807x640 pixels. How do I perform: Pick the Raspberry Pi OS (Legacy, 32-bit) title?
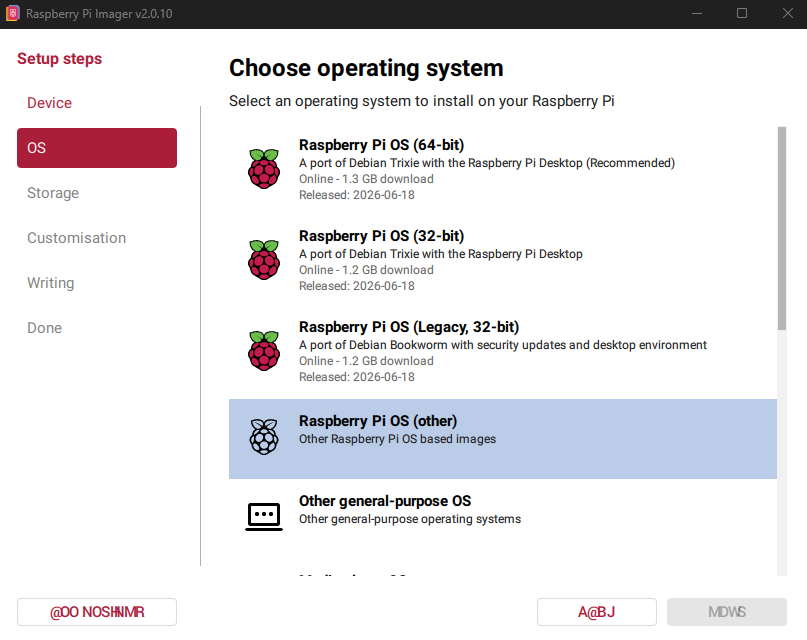point(409,327)
